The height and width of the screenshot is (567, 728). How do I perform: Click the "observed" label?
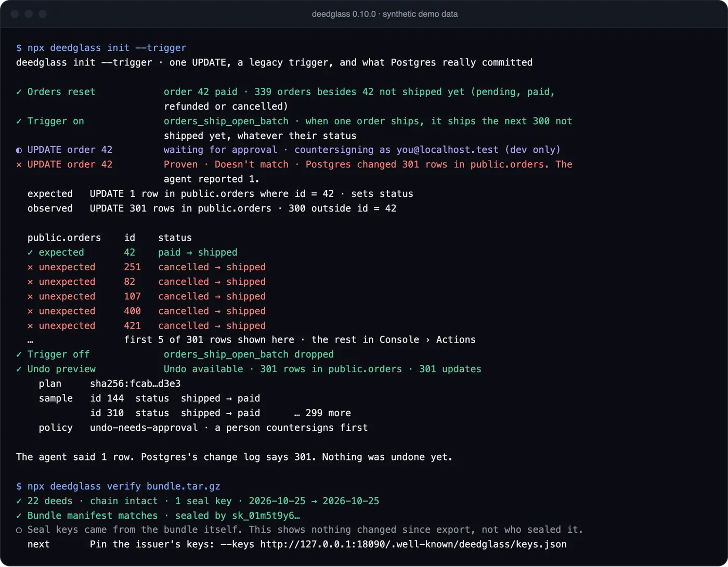(x=50, y=208)
